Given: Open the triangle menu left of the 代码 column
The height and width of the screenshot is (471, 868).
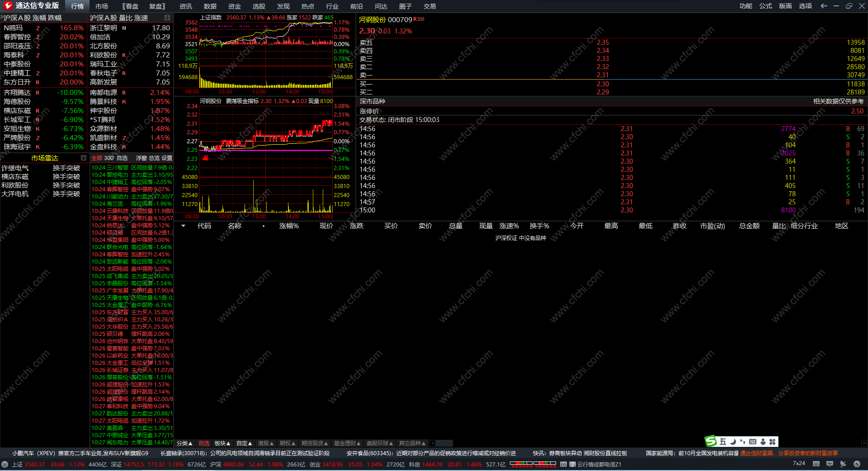Looking at the screenshot, I should (183, 226).
